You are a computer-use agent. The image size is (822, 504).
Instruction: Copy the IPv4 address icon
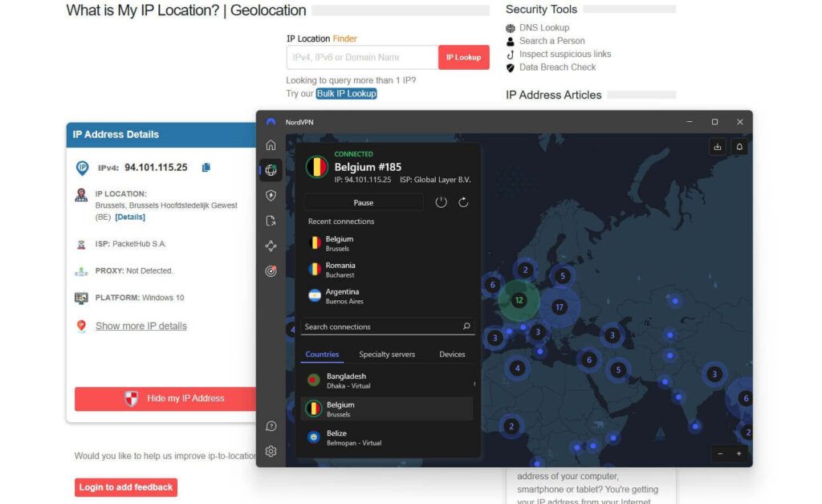click(206, 167)
